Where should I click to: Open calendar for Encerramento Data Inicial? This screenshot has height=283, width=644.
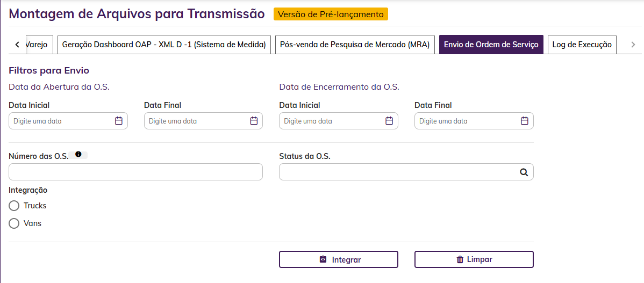[389, 121]
